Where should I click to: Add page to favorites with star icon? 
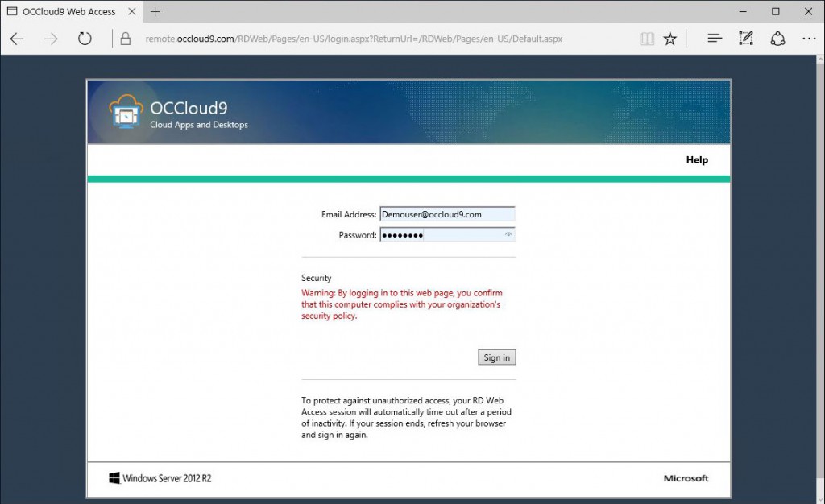coord(670,39)
